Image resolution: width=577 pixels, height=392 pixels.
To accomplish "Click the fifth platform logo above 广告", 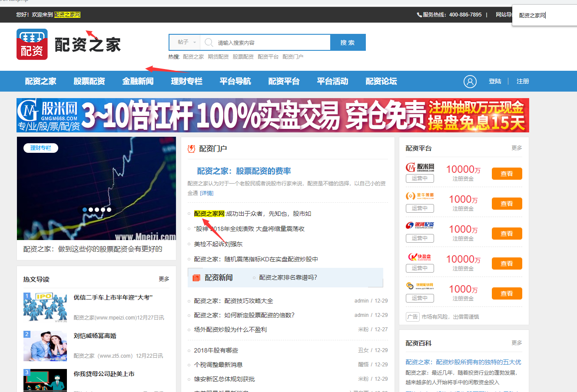I will (420, 286).
